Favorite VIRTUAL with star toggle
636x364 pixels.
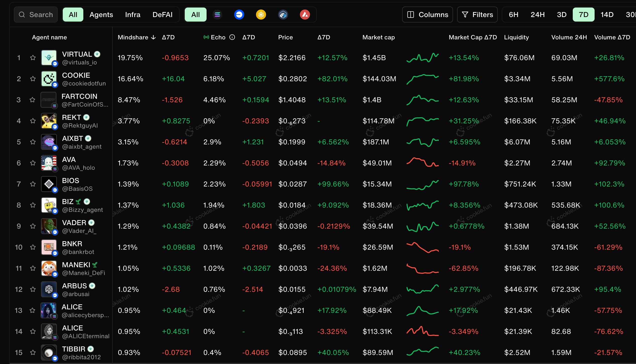click(33, 58)
